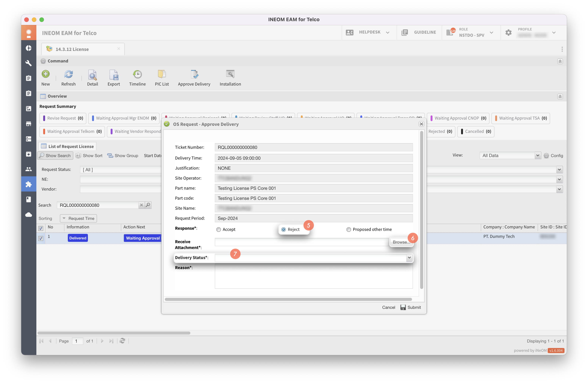Toggle the header select-all checkbox

point(41,228)
